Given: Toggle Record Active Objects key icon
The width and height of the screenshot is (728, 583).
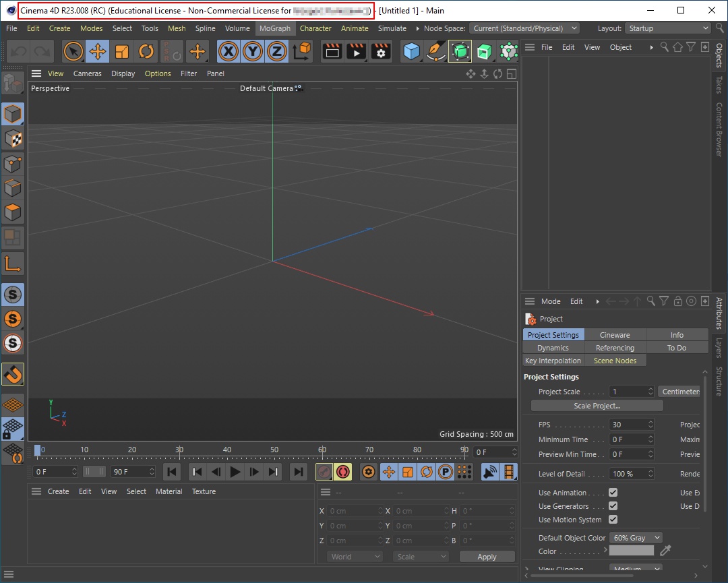Looking at the screenshot, I should tap(324, 472).
